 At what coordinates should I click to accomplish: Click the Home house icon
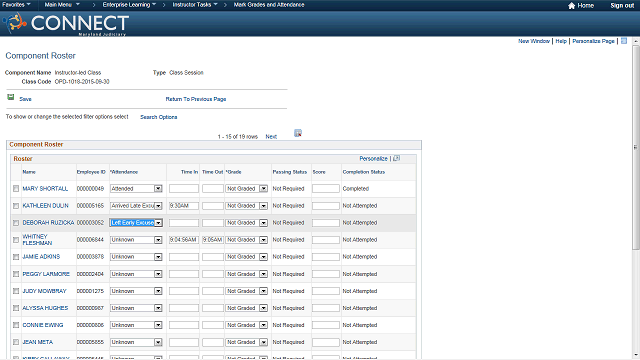click(571, 5)
